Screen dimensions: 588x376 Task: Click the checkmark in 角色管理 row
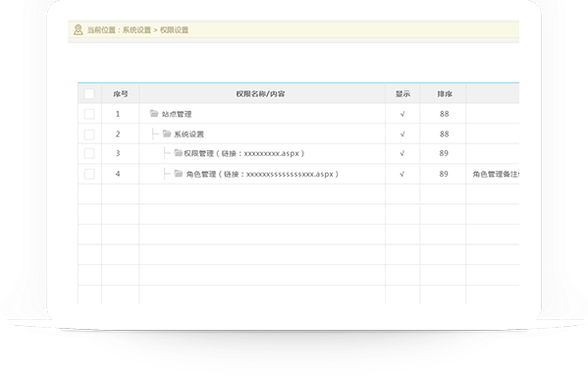coord(402,174)
